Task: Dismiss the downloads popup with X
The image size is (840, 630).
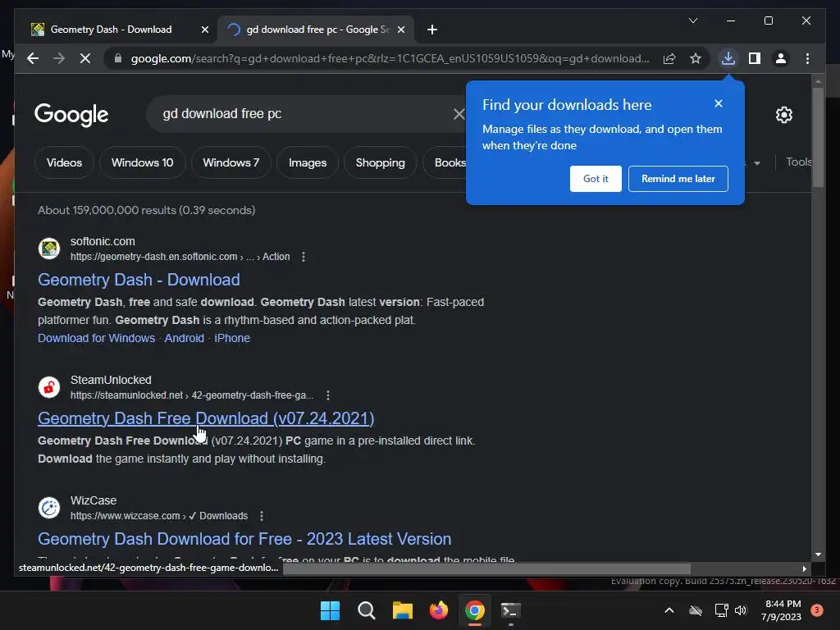Action: [719, 103]
